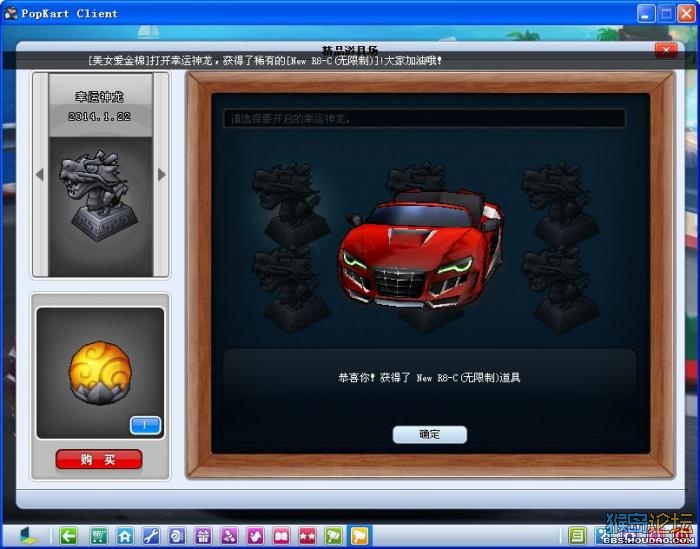Open the purple gift box icon

(x=203, y=535)
